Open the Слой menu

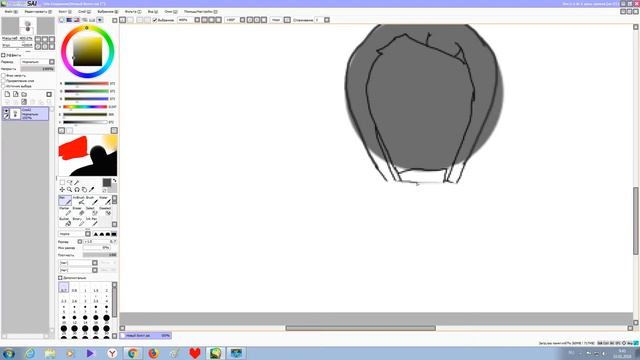84,12
